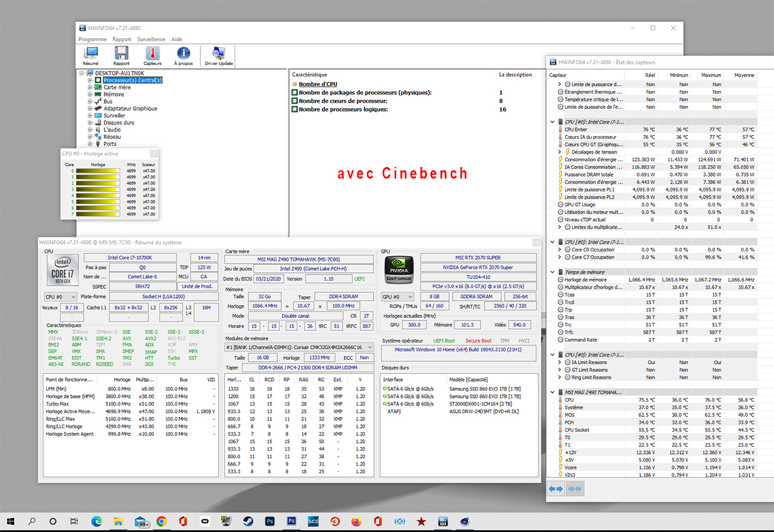Open Cinema 4D icon on the taskbar
This screenshot has height=532, width=774.
tap(465, 520)
